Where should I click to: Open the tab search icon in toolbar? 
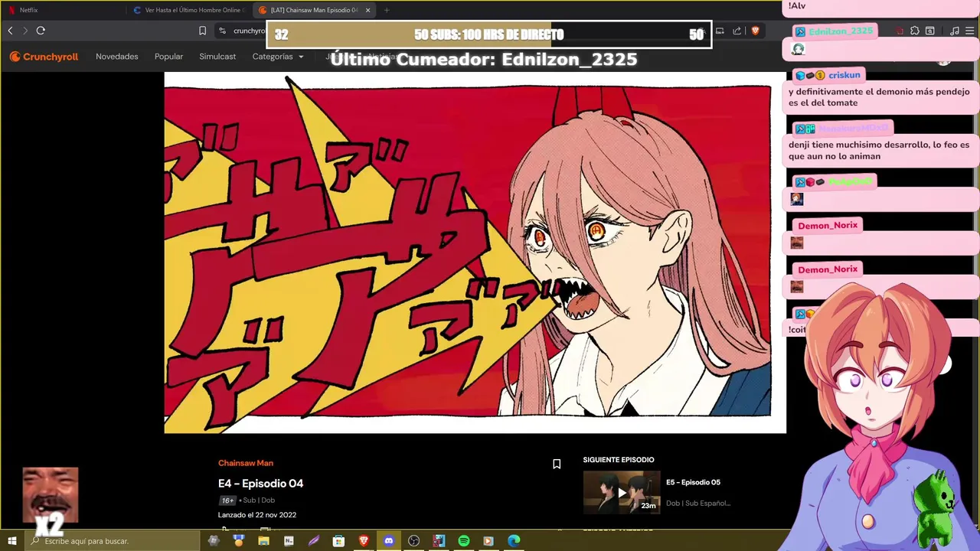click(929, 31)
